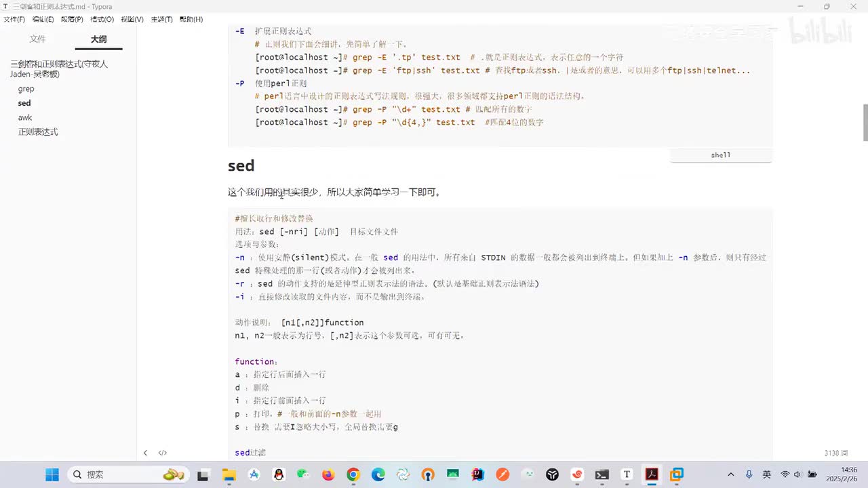Image resolution: width=868 pixels, height=488 pixels.
Task: Open the 编辑(E) menu
Action: 43,19
